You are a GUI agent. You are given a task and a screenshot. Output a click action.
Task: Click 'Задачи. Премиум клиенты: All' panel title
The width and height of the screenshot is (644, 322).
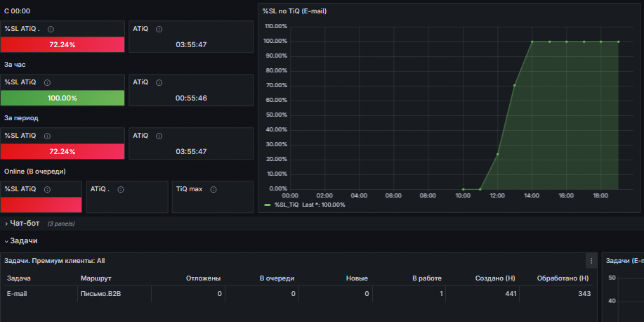click(55, 261)
